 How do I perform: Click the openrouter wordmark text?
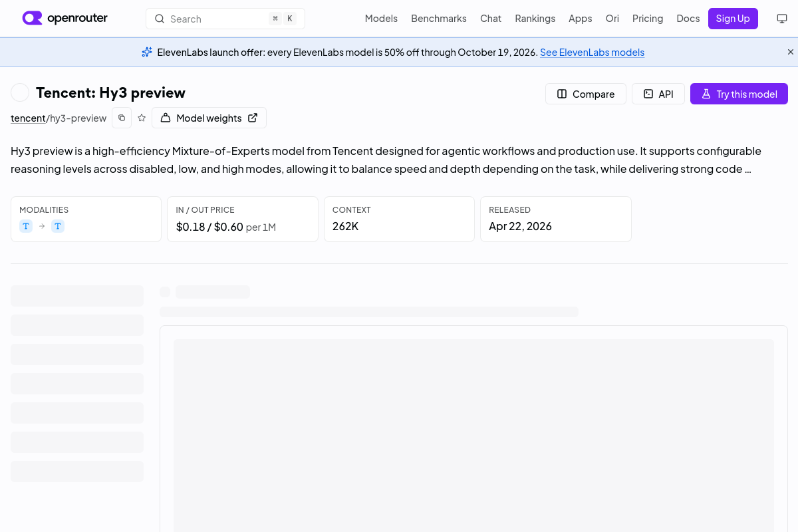[x=77, y=18]
